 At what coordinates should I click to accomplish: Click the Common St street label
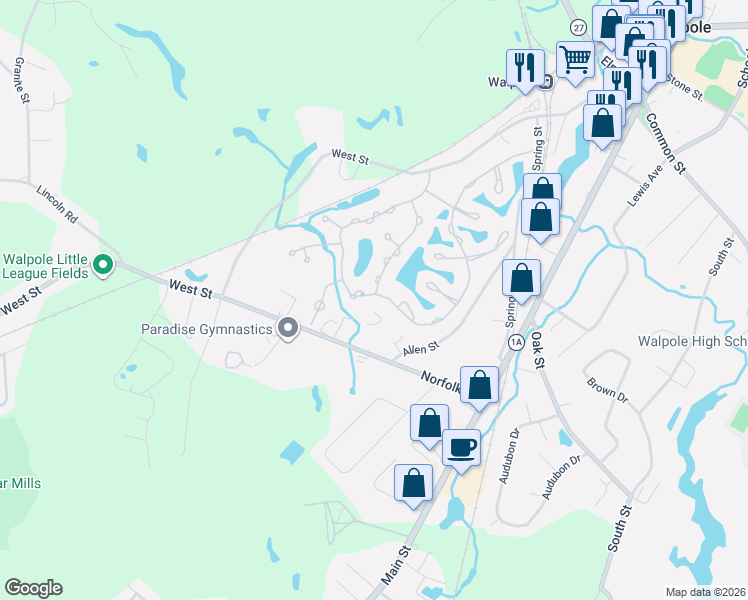coord(666,143)
